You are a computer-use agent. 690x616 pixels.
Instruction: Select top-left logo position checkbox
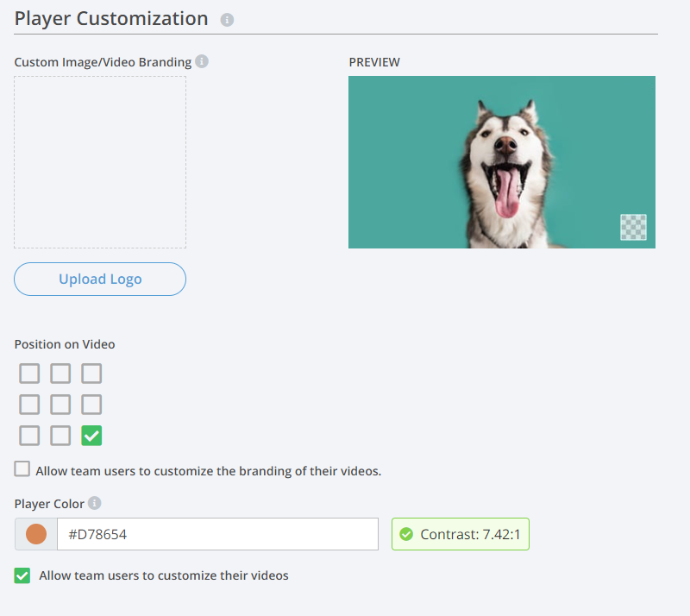29,374
